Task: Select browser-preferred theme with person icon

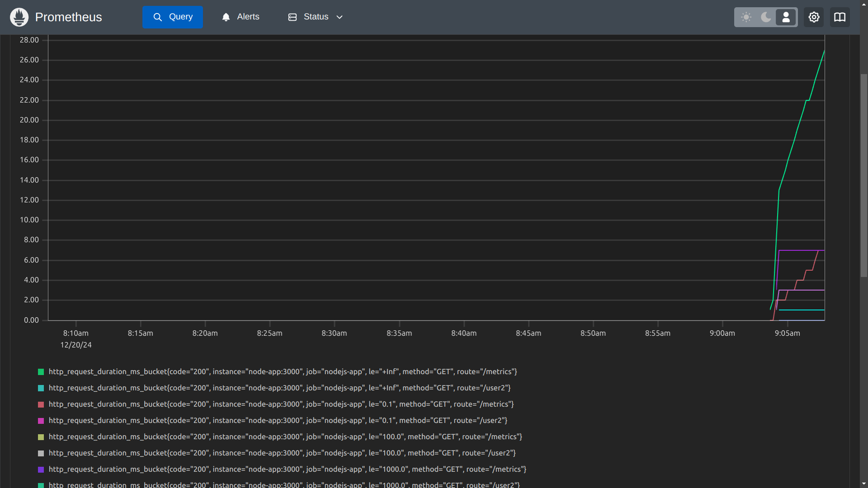Action: point(786,17)
